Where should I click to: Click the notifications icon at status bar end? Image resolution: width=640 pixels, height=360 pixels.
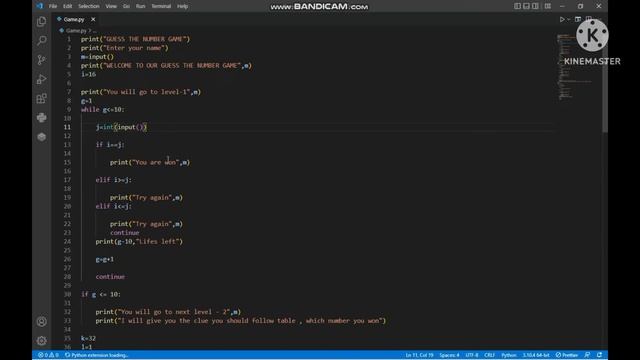(599, 355)
